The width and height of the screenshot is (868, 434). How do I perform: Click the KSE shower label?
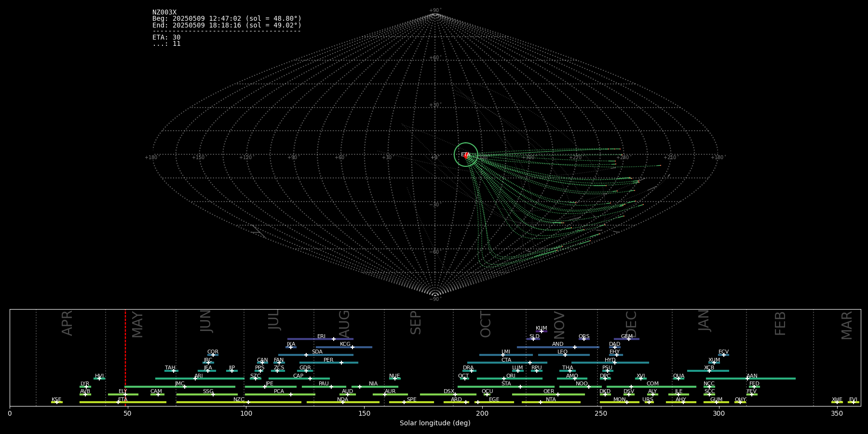pyautogui.click(x=56, y=399)
